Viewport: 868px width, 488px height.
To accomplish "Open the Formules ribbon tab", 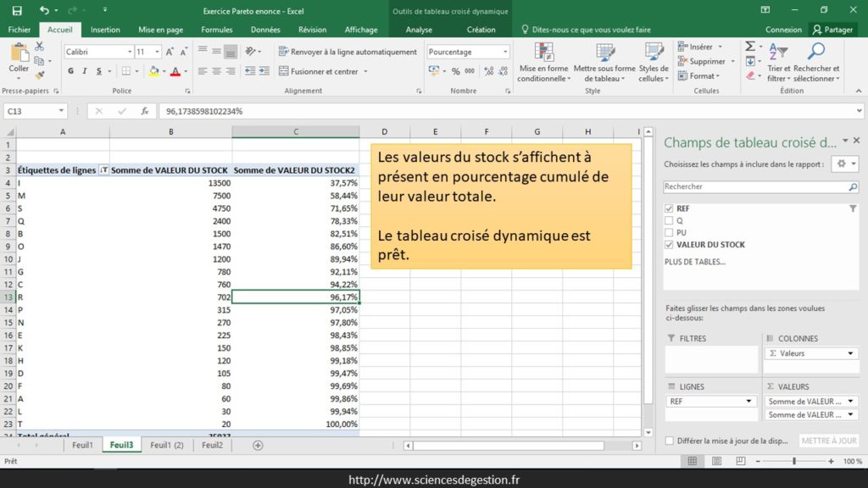I will point(217,30).
